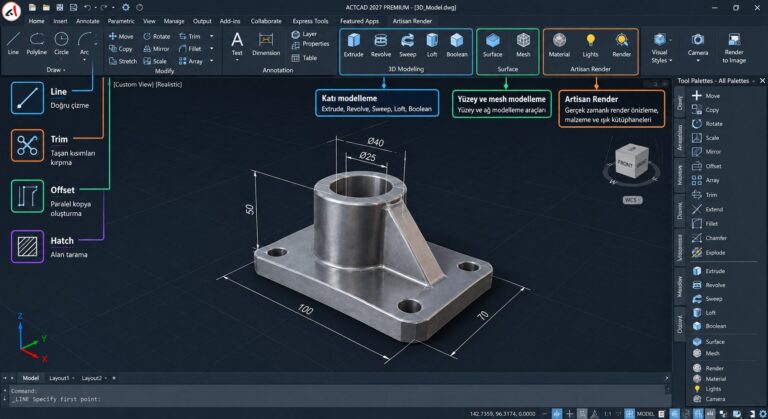Open the Fillet dropdown arrow in Modify panel
Screen dimensions: 768x419
pyautogui.click(x=212, y=49)
